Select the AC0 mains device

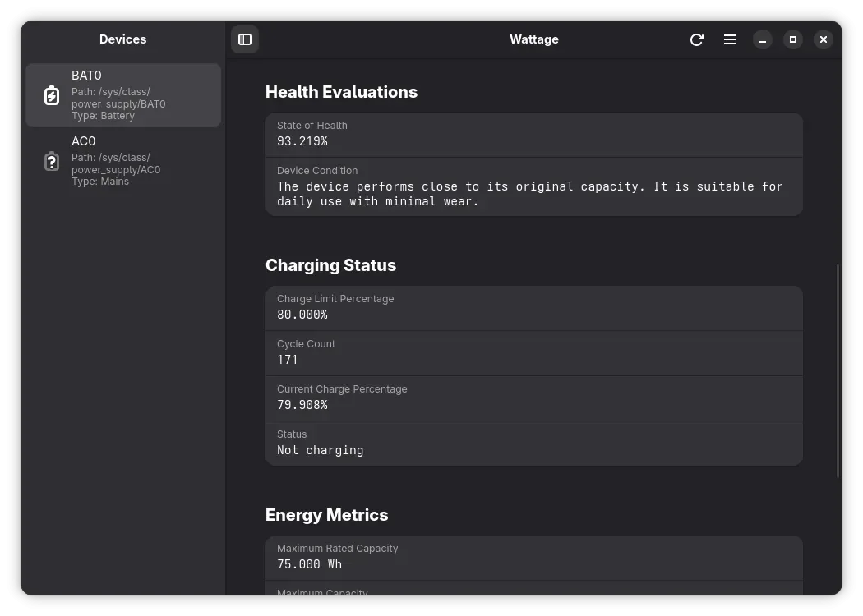tap(123, 161)
